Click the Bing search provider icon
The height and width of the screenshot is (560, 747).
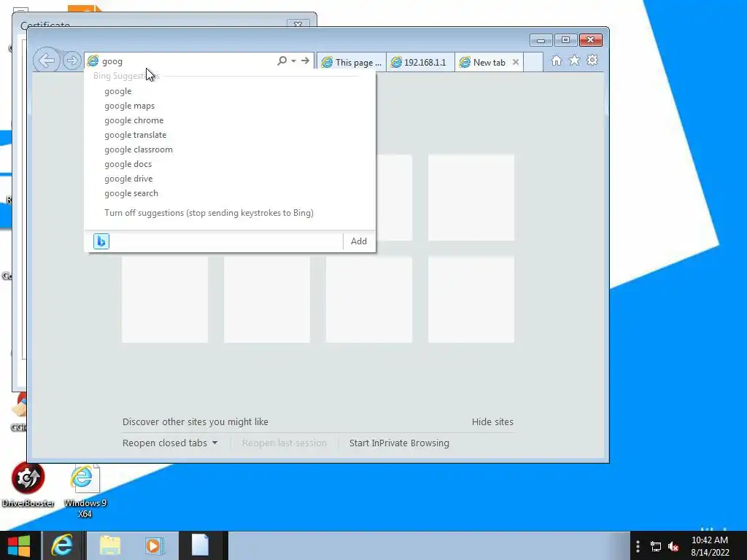(101, 241)
